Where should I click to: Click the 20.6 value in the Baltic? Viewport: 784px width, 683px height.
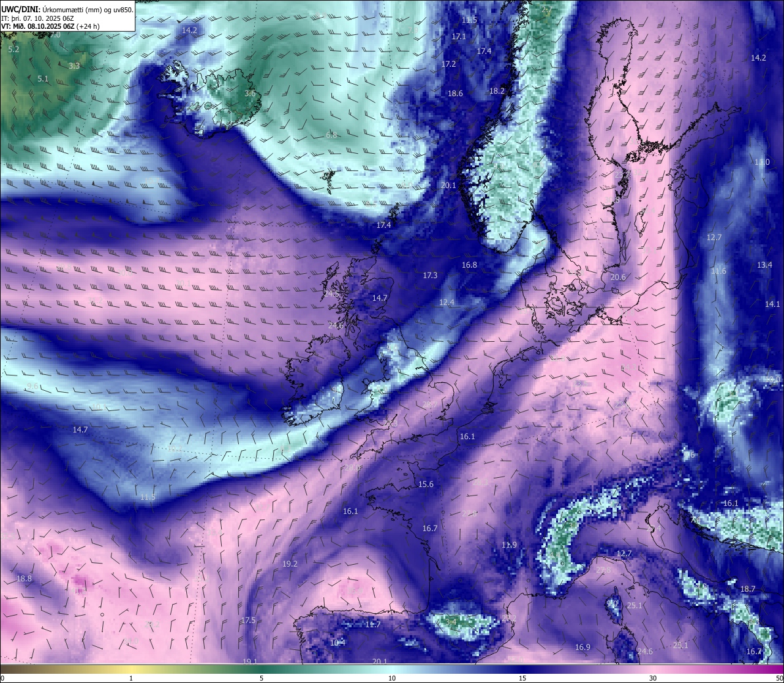point(618,277)
